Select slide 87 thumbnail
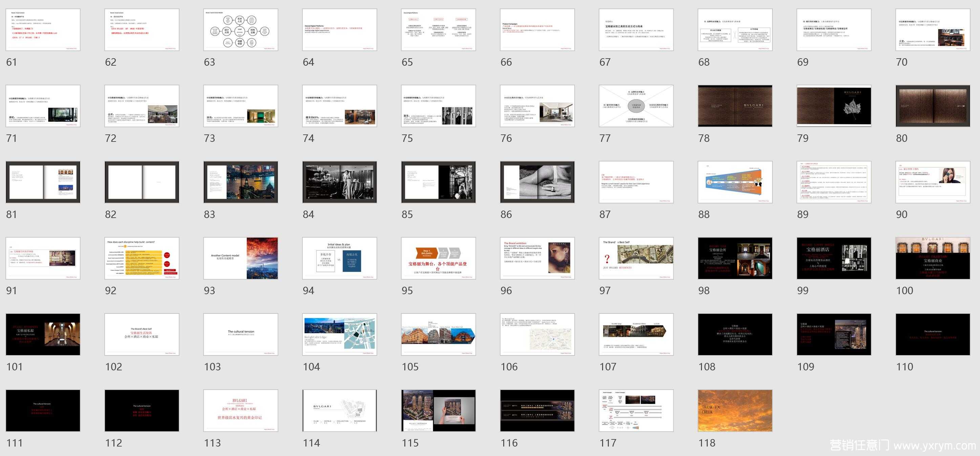 [x=637, y=182]
